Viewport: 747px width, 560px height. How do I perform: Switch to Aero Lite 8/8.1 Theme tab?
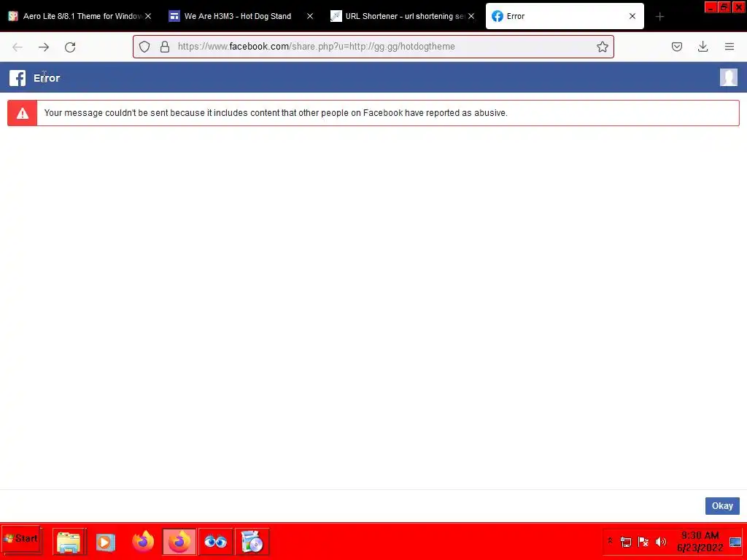tap(80, 16)
